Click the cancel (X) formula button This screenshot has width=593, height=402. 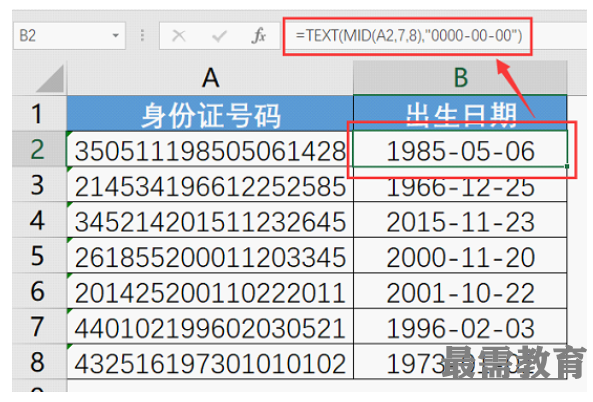point(179,36)
